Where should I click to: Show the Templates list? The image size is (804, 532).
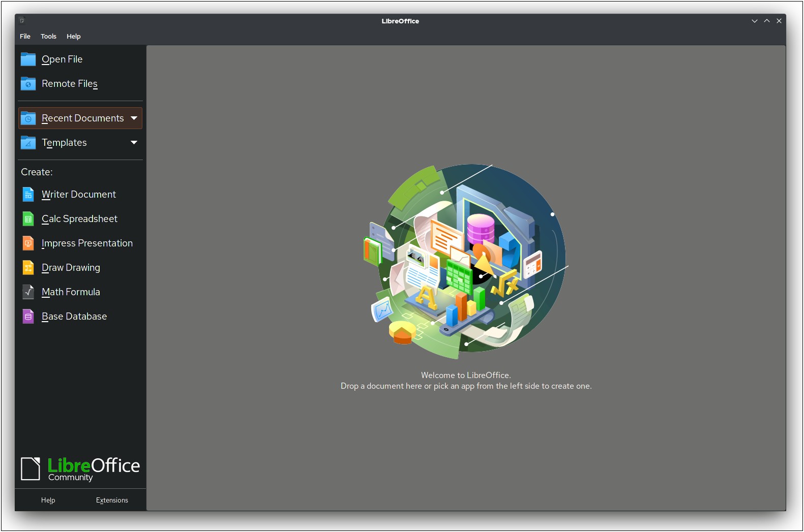click(80, 143)
